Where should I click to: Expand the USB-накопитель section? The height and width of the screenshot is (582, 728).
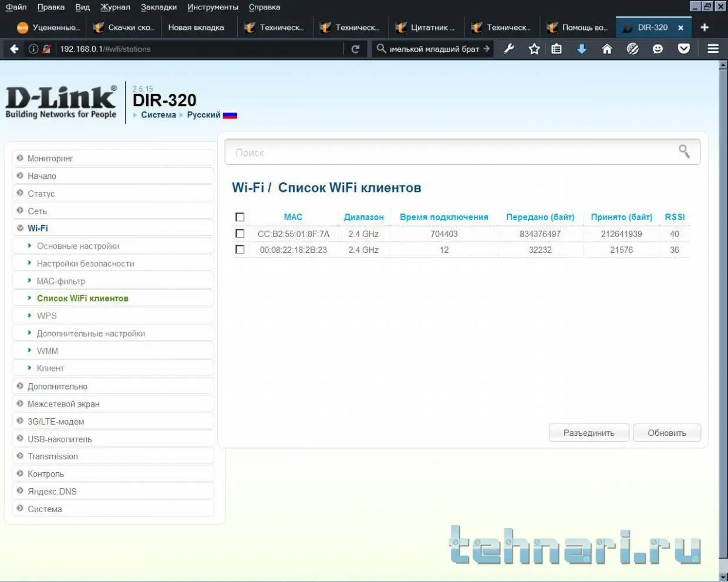113,439
